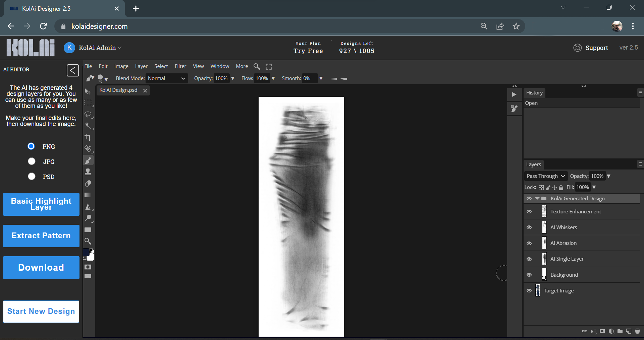
Task: Select the Sharpen tool
Action: click(x=88, y=207)
